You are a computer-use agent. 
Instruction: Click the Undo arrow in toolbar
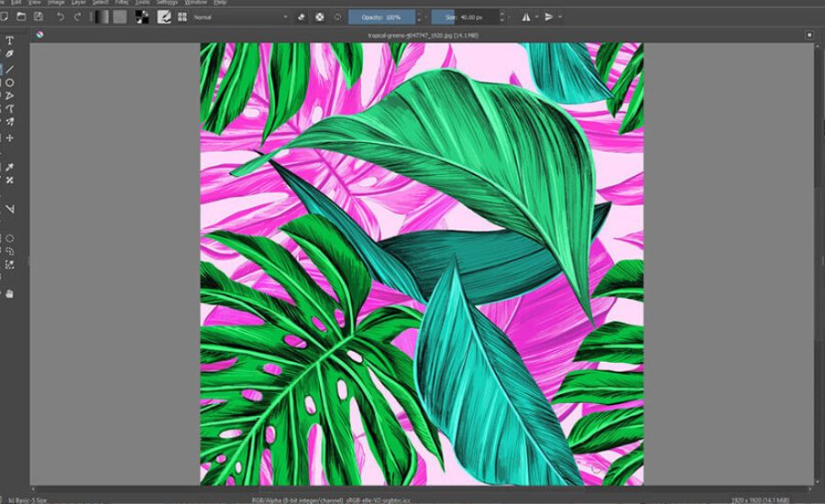tap(60, 16)
